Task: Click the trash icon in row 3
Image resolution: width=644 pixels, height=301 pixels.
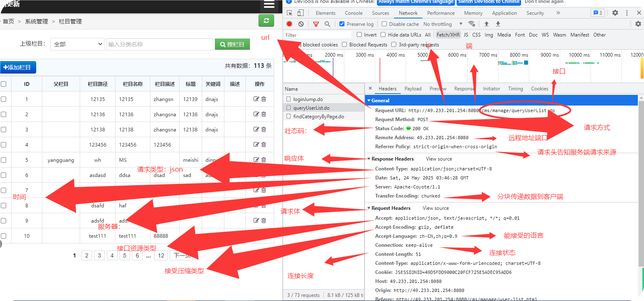Action: tap(264, 129)
